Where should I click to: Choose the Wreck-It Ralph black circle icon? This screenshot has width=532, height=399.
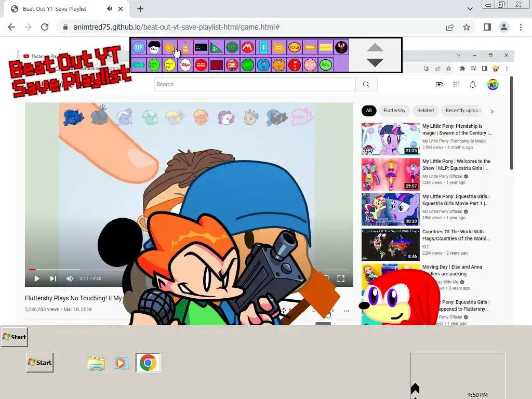341,47
